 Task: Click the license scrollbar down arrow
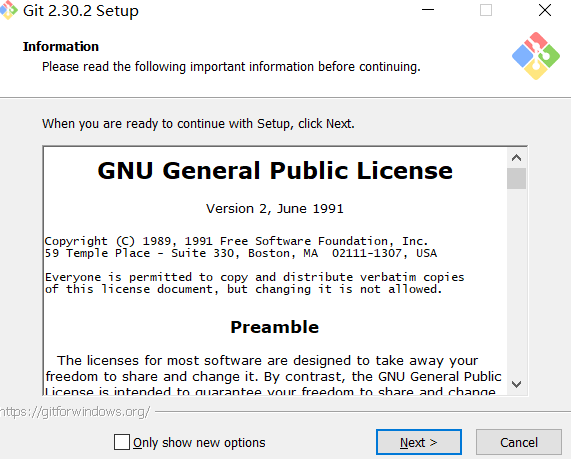coord(516,384)
